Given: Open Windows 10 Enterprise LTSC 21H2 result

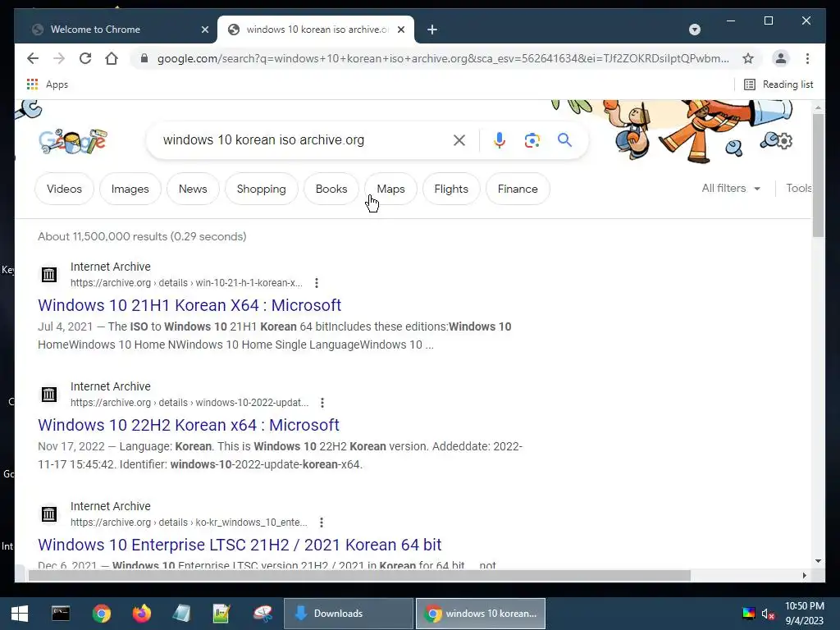Looking at the screenshot, I should [x=240, y=545].
